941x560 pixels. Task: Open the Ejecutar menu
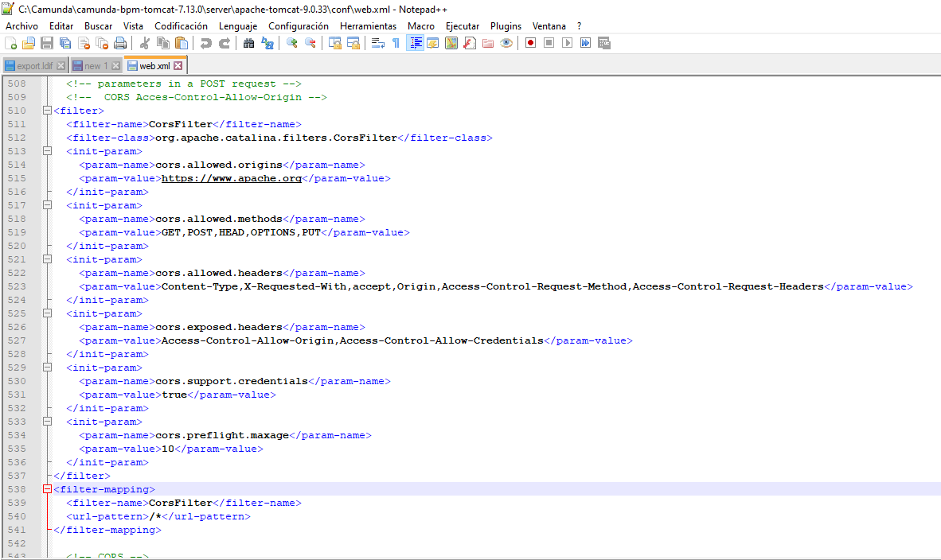(x=462, y=26)
